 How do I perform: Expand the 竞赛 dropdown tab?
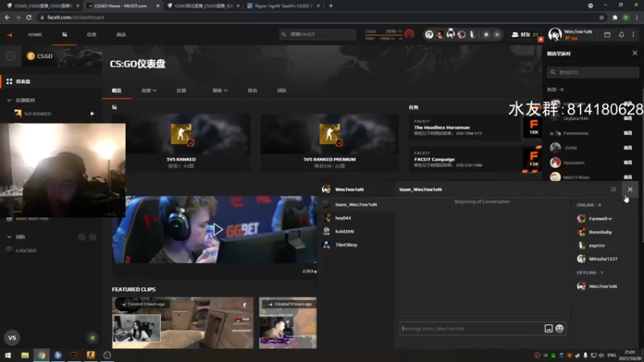tap(149, 90)
